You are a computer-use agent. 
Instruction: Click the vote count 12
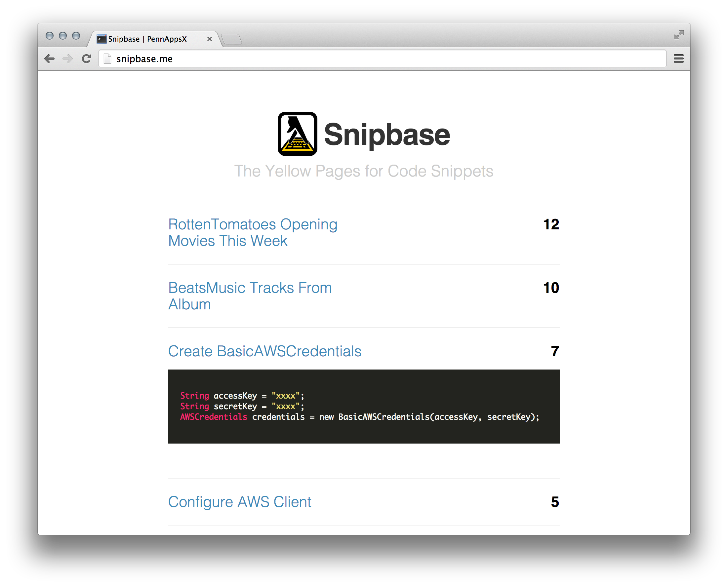[550, 224]
